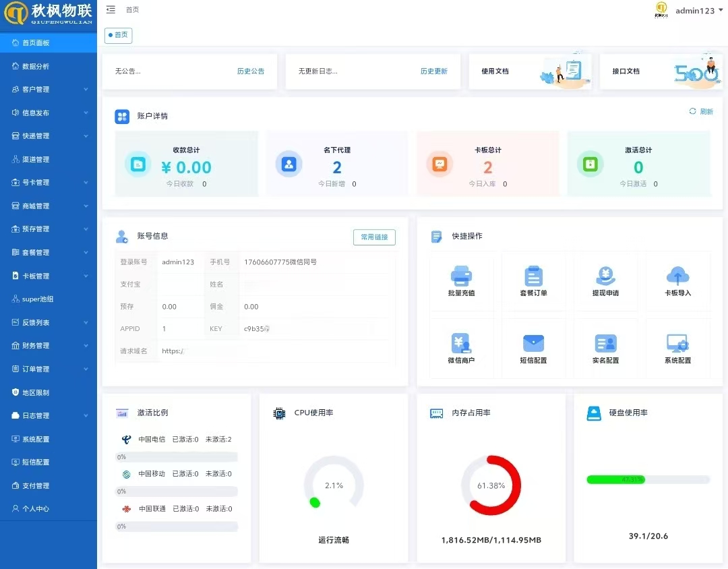This screenshot has width=728, height=569.
Task: Open the 使用文档 card
Action: [x=530, y=71]
